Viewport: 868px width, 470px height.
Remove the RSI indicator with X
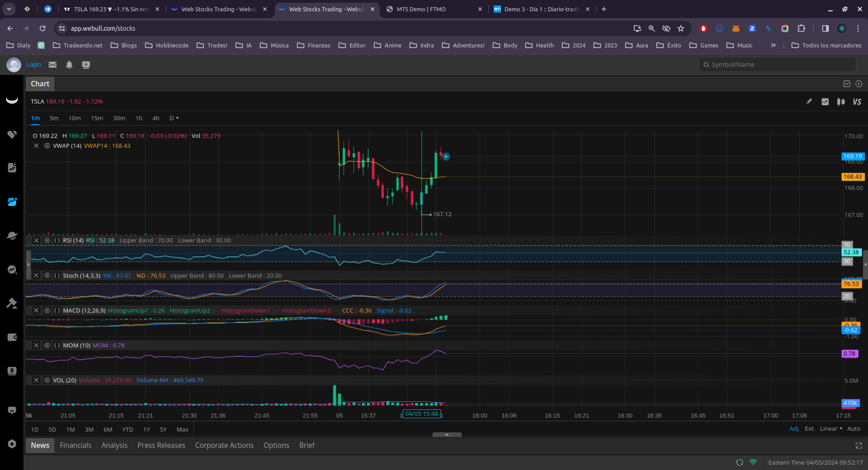[36, 240]
